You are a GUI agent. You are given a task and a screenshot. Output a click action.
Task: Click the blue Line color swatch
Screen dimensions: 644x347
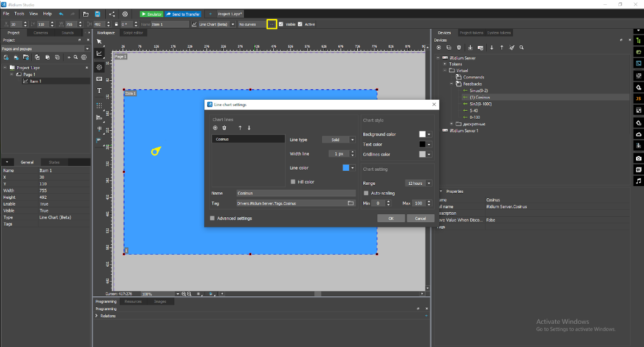tap(346, 168)
